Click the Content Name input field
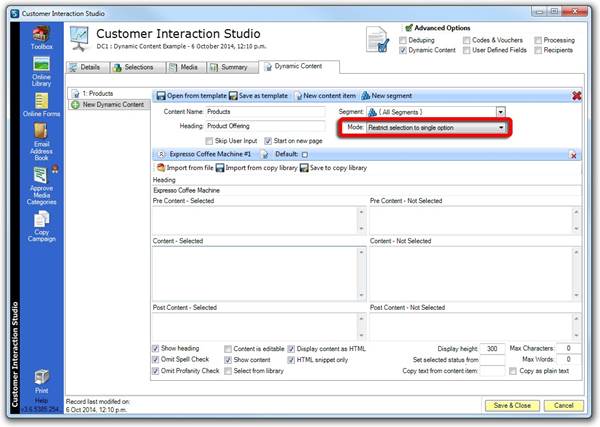The height and width of the screenshot is (427, 600). click(x=265, y=112)
